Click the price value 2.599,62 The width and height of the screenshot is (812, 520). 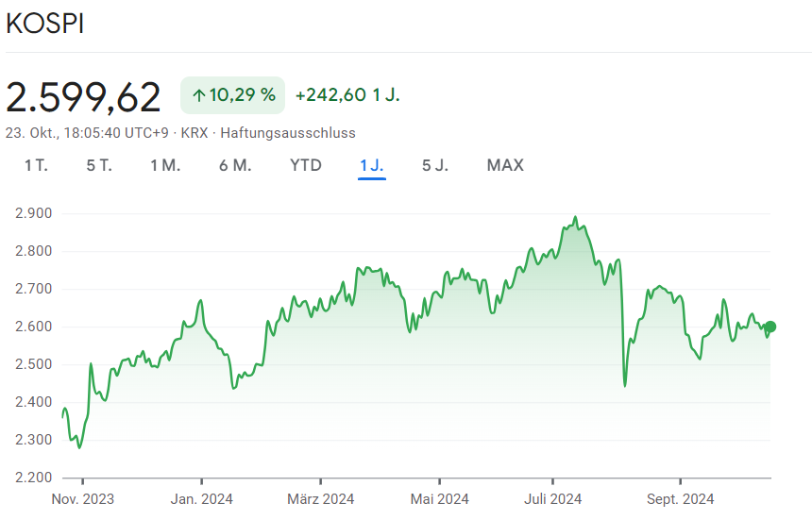pyautogui.click(x=83, y=97)
